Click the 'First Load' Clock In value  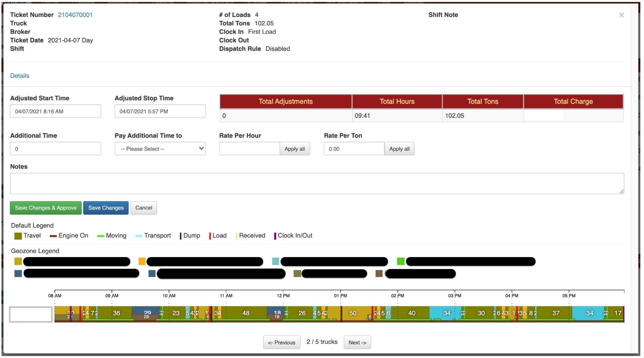pos(262,32)
